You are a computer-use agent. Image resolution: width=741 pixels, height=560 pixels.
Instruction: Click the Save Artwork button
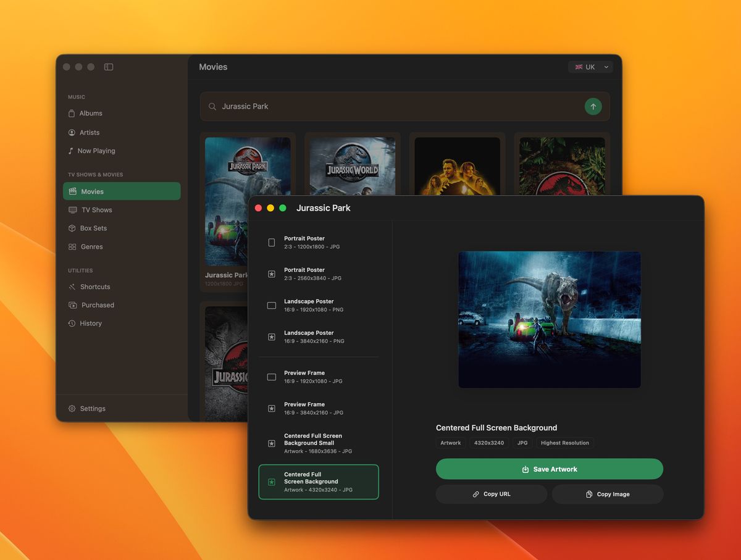click(x=550, y=469)
